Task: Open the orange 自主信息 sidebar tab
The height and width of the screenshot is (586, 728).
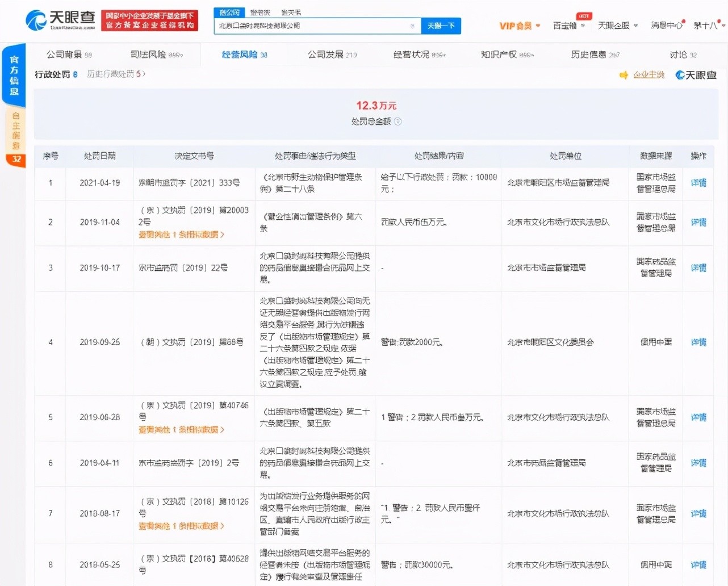Action: [x=15, y=136]
